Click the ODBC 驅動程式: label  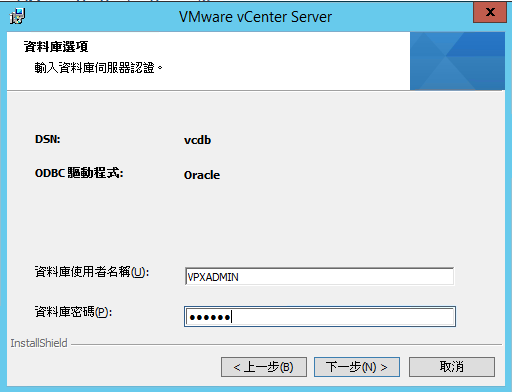(79, 173)
